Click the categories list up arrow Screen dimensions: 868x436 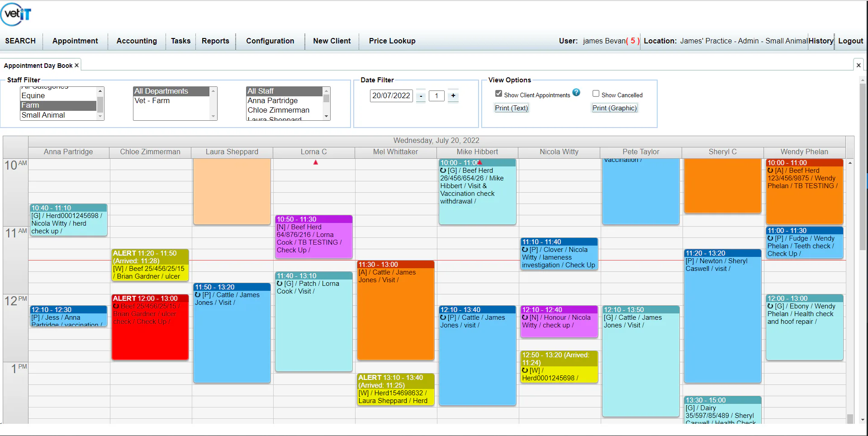(100, 91)
